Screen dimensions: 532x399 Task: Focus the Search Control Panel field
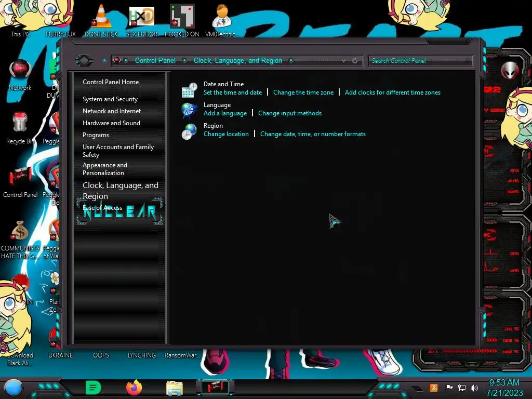(420, 61)
